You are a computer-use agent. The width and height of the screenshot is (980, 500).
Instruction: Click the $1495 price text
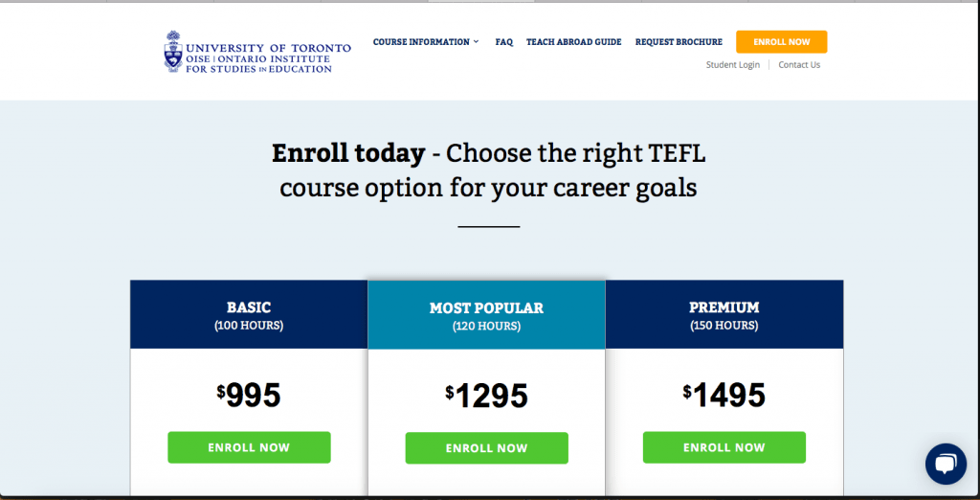coord(724,395)
